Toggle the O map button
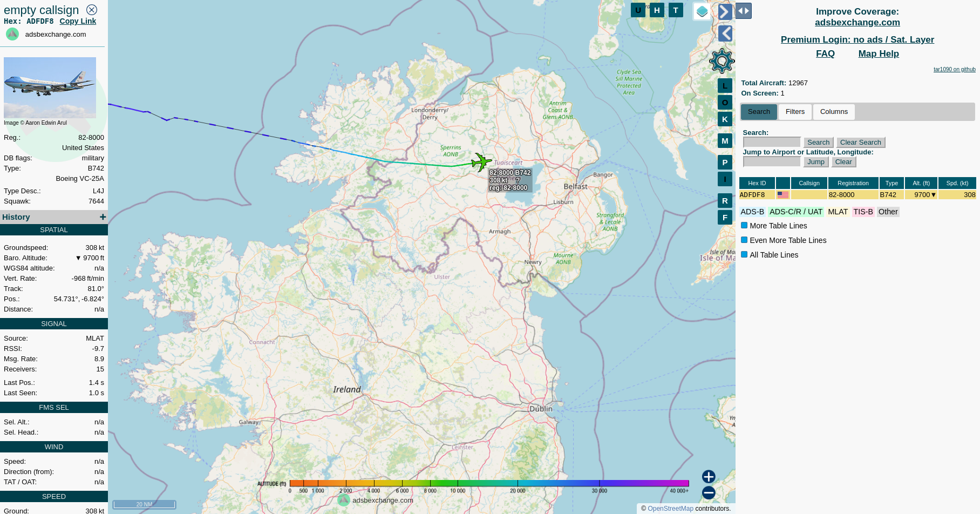This screenshot has height=514, width=980. [725, 102]
